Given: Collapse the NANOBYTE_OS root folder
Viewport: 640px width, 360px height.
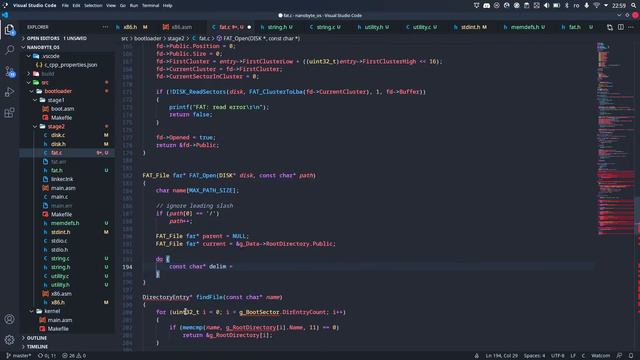Looking at the screenshot, I should coord(67,47).
